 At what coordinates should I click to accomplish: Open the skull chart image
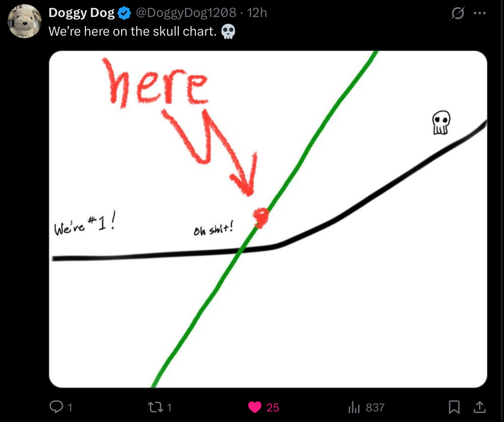(268, 219)
